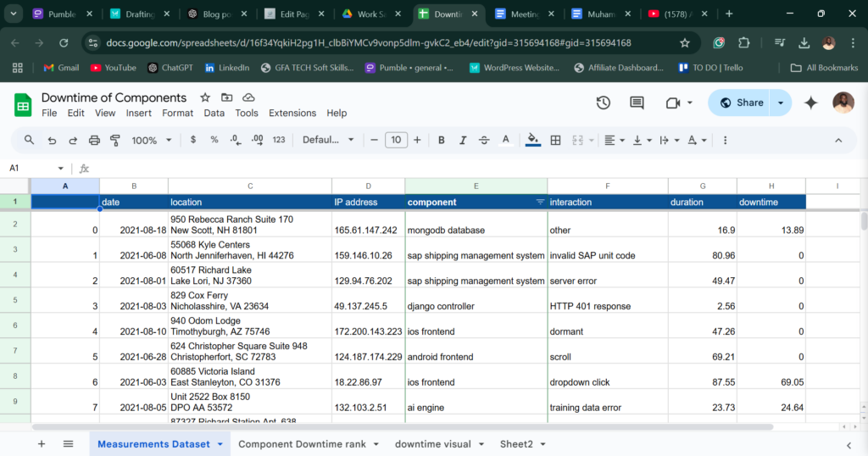Screen dimensions: 868x456
Task: Open the Extensions menu
Action: (x=292, y=113)
